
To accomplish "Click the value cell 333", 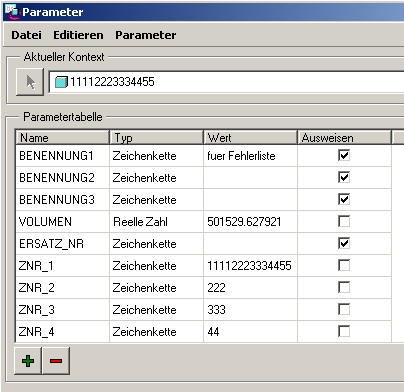I will [250, 310].
